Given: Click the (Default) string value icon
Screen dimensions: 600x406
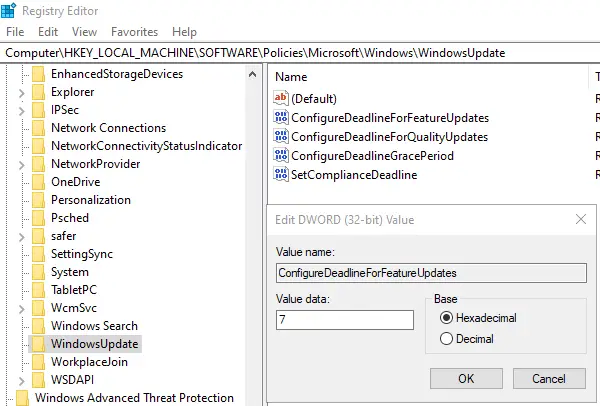Looking at the screenshot, I should 281,98.
